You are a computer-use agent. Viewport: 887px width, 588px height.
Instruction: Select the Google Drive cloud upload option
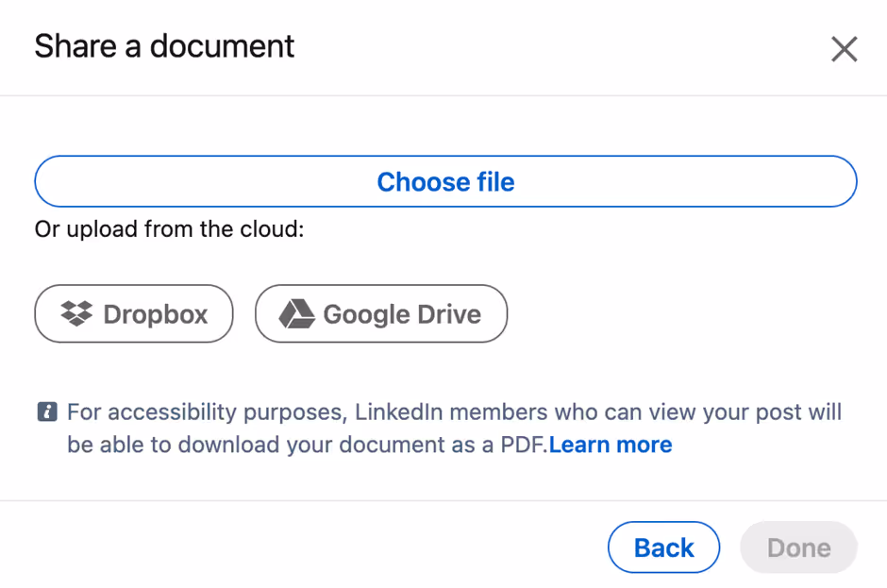(x=381, y=312)
